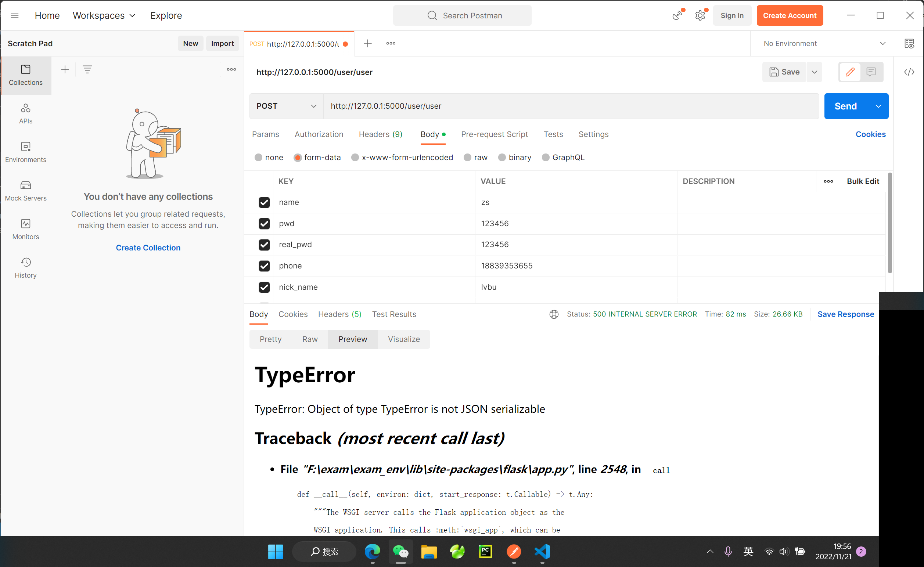Open the code snippet panel icon
This screenshot has width=924, height=567.
[909, 72]
